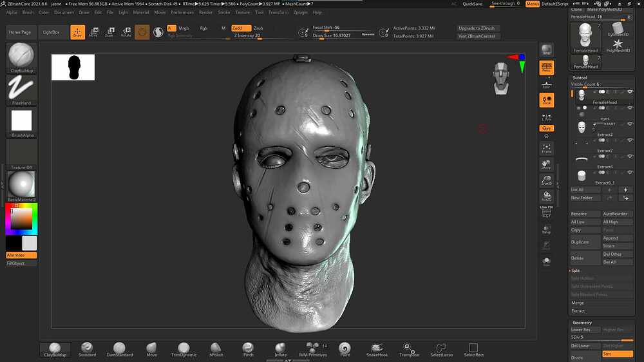Select SnakeHook brush
This screenshot has height=362, width=644.
[377, 349]
